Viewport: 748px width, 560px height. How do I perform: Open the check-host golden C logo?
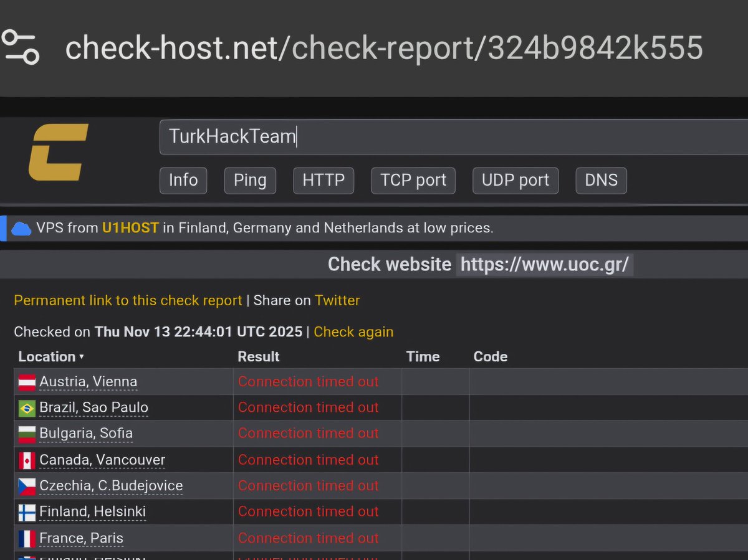(x=59, y=152)
